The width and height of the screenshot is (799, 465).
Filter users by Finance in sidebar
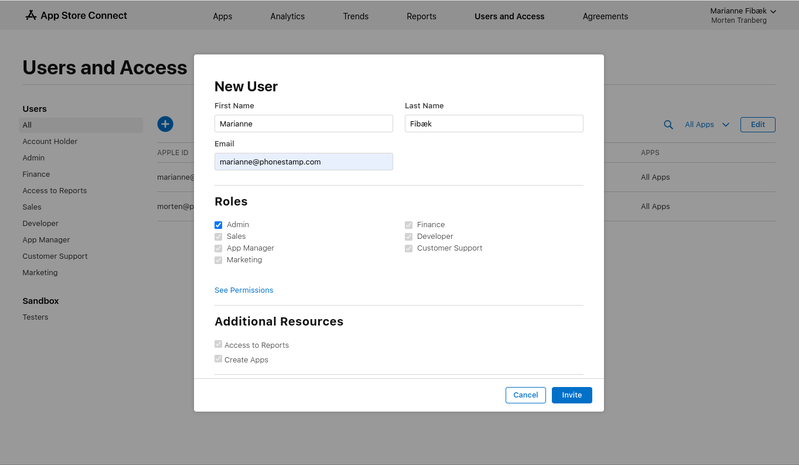click(36, 174)
